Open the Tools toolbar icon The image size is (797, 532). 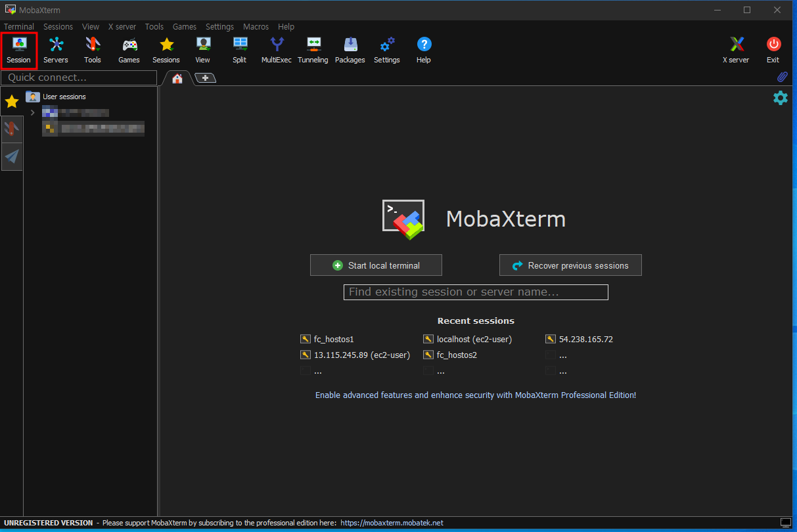point(93,51)
